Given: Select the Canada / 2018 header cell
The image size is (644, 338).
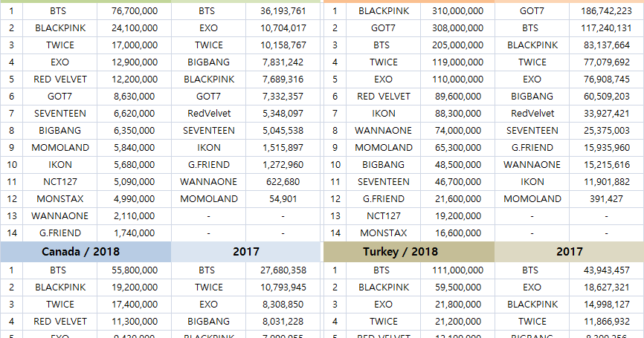Looking at the screenshot, I should (86, 252).
